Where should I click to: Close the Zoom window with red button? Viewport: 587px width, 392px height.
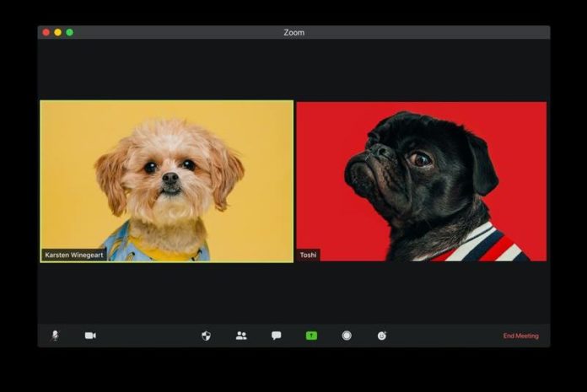pos(46,32)
